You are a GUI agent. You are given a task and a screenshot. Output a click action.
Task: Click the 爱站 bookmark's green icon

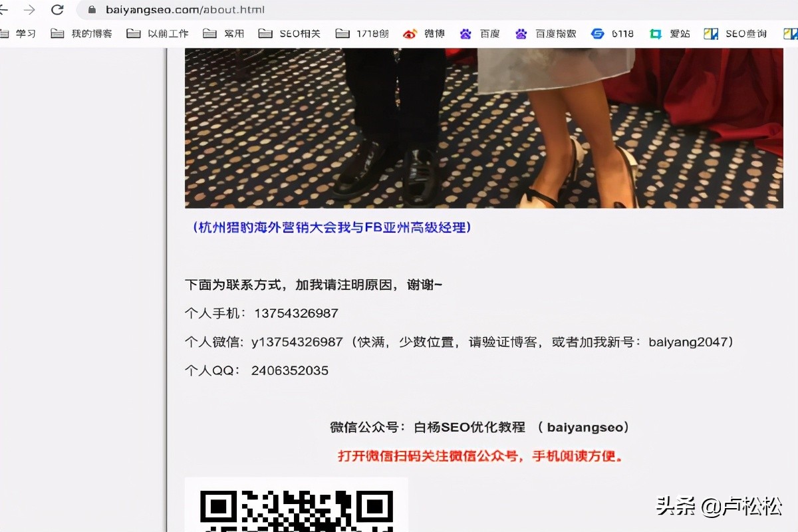(654, 33)
